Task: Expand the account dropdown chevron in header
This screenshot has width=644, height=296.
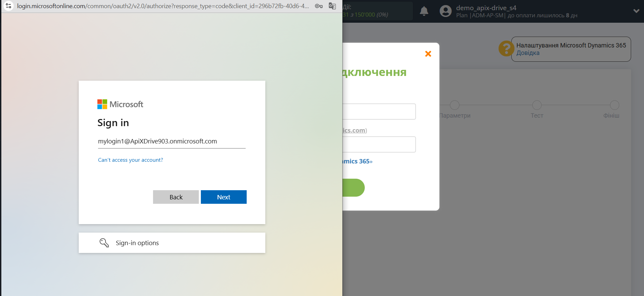Action: click(x=637, y=11)
